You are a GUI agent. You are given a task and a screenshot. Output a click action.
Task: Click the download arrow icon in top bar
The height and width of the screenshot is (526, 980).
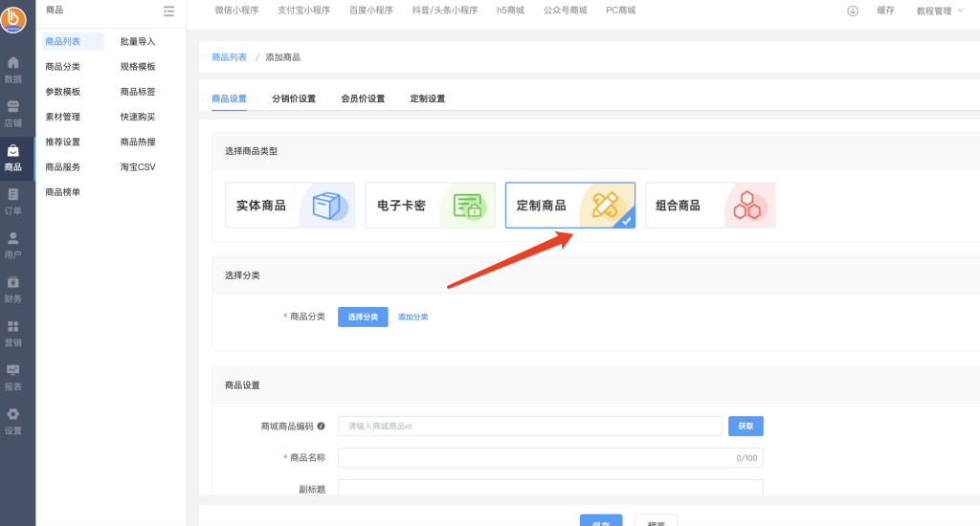tap(853, 11)
